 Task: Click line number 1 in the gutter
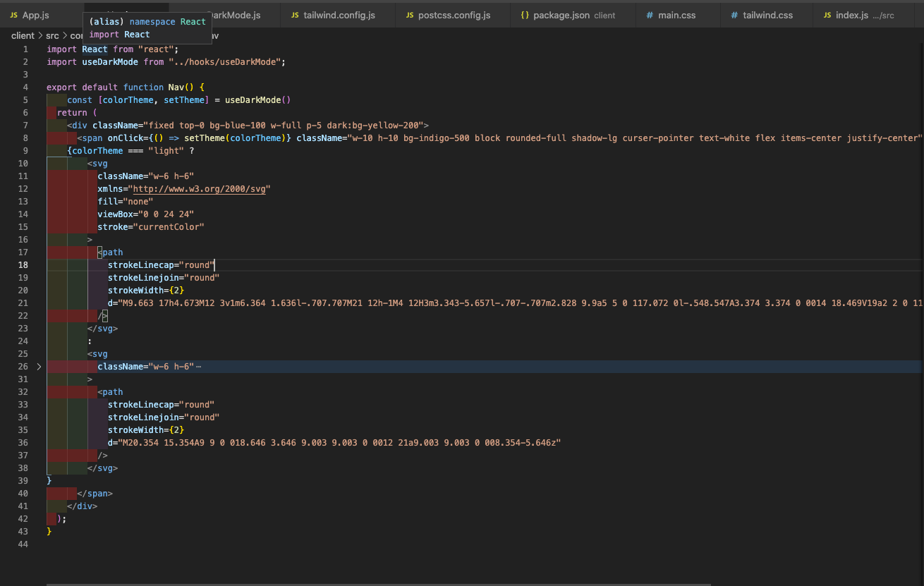(x=26, y=49)
